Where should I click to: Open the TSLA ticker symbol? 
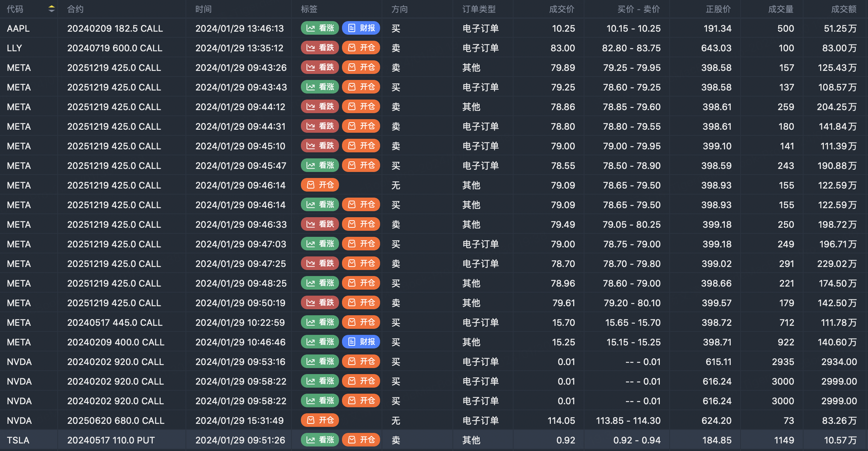(x=18, y=440)
